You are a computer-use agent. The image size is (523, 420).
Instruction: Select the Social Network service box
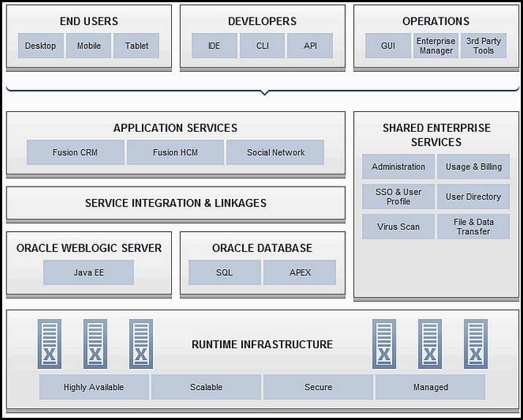point(276,152)
